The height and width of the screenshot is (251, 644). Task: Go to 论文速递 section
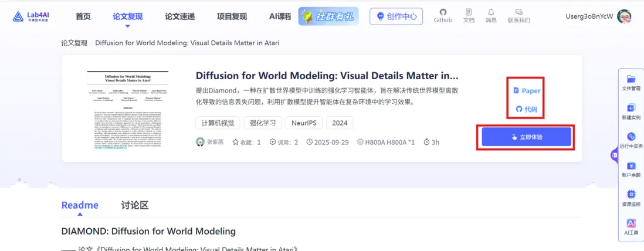179,17
